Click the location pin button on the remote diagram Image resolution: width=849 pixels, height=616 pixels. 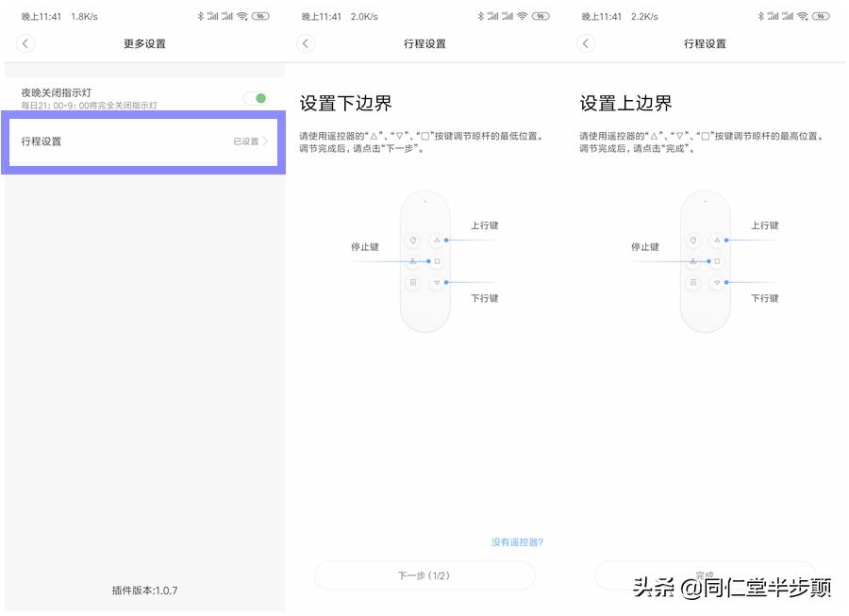tap(413, 241)
